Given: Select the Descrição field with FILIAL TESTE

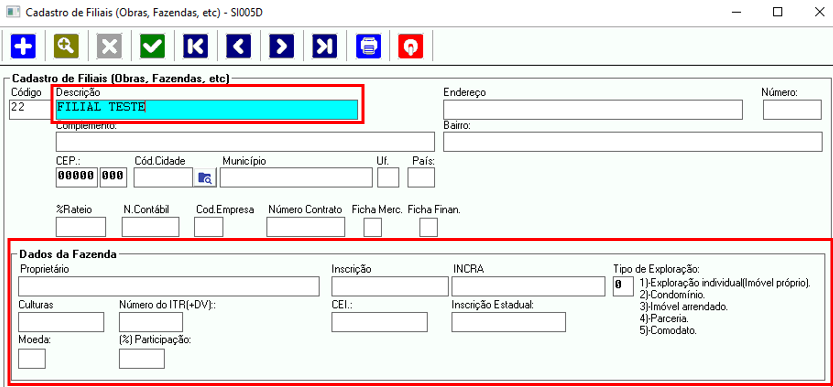Looking at the screenshot, I should (207, 110).
